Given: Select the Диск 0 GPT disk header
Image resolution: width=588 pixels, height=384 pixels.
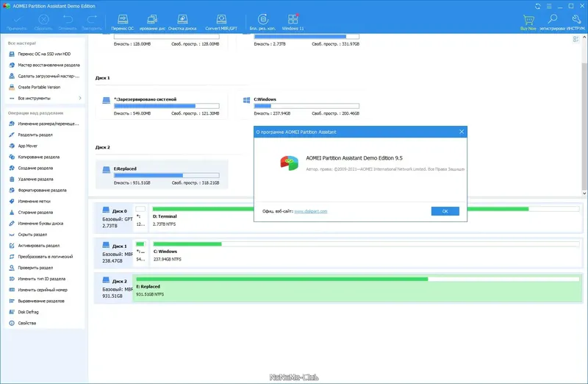Looking at the screenshot, I should [115, 218].
